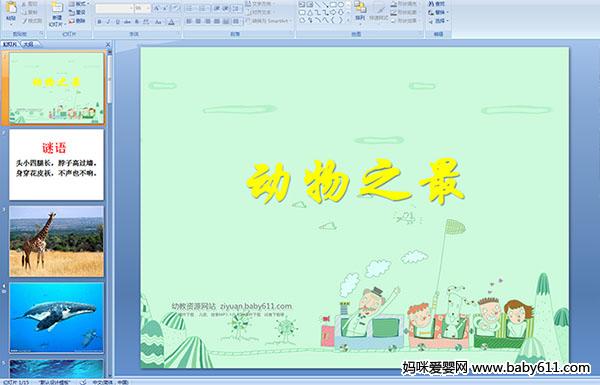Toggle Bold formatting
600x385 pixels.
click(x=99, y=22)
